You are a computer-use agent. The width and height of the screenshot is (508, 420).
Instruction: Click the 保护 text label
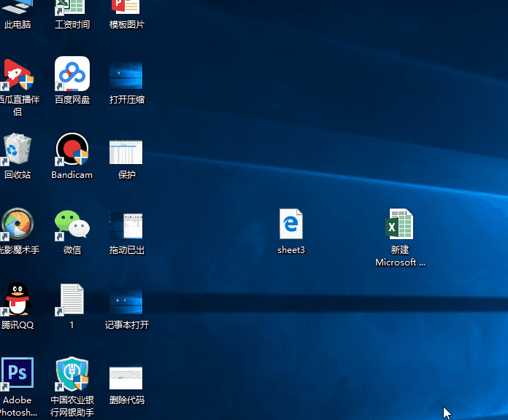click(x=127, y=175)
